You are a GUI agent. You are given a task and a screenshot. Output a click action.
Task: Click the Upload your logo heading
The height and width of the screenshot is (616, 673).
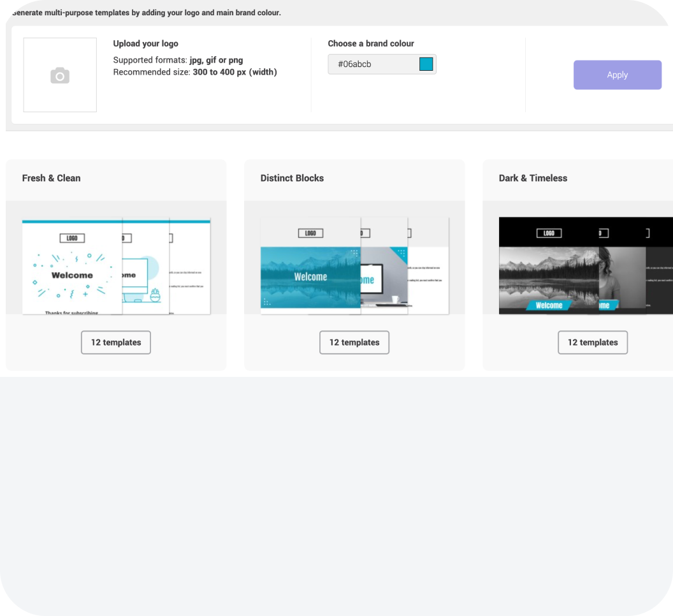click(x=145, y=43)
